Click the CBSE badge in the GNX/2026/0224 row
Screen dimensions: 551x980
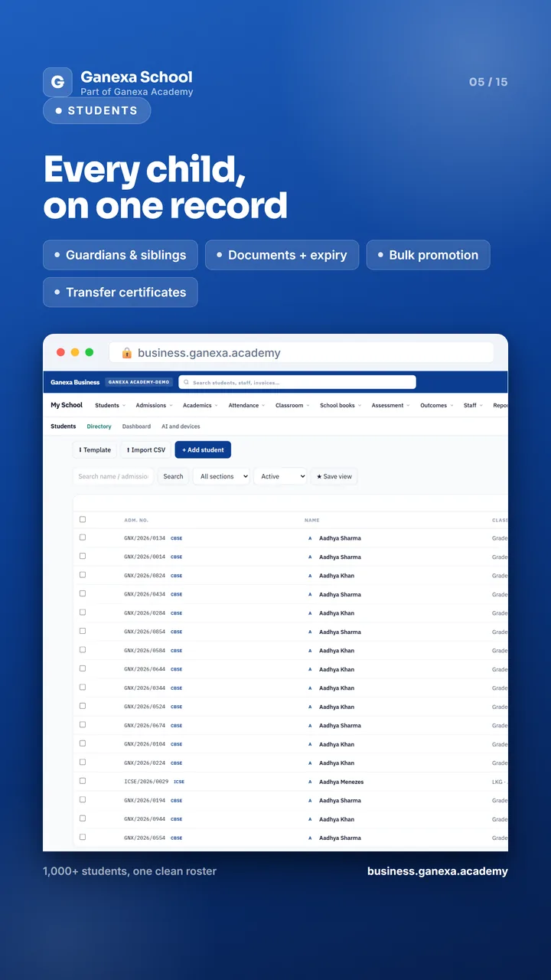(x=177, y=763)
